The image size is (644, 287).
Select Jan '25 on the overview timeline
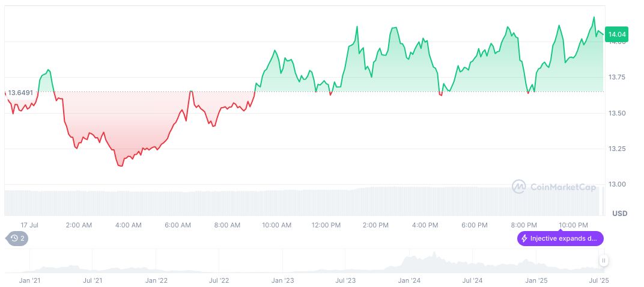[x=536, y=280]
